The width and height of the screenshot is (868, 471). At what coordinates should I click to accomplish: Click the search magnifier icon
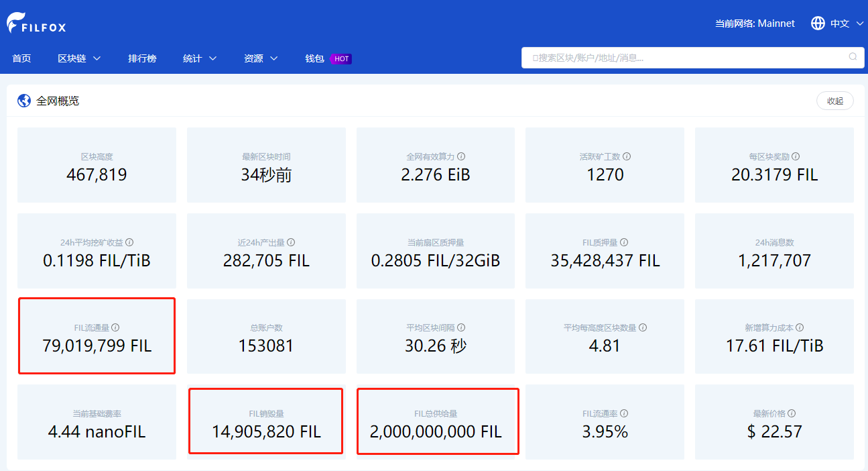point(853,57)
